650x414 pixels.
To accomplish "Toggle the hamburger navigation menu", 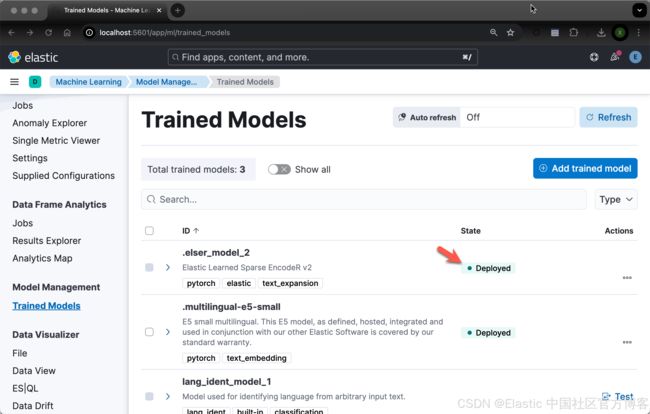I will coord(15,82).
